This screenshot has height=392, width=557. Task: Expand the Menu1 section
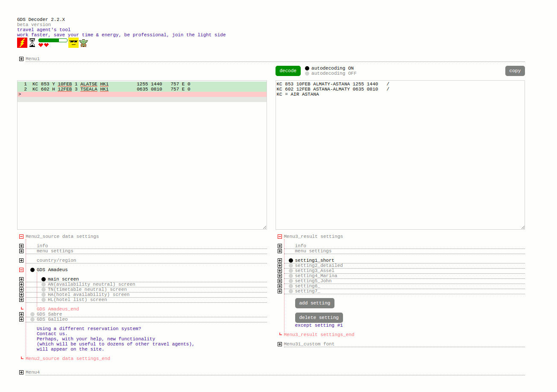pyautogui.click(x=21, y=59)
